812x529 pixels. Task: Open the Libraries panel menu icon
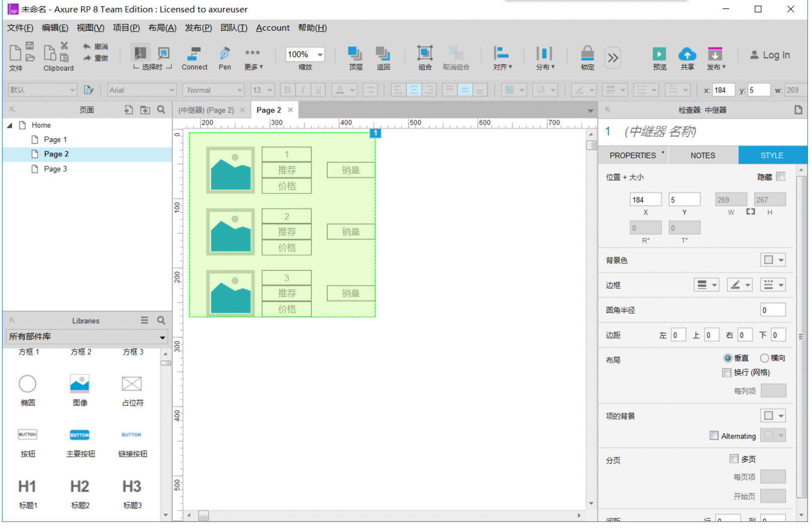pos(145,321)
